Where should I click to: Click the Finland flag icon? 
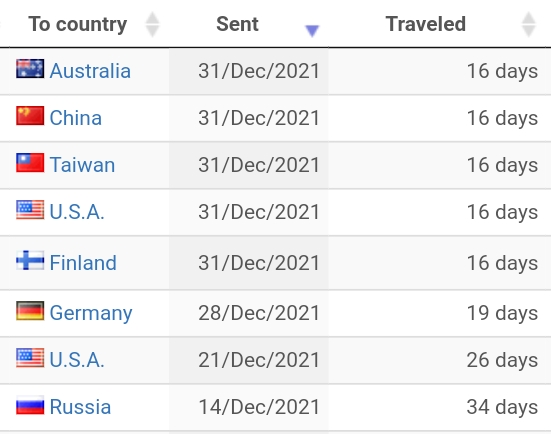[x=30, y=260]
